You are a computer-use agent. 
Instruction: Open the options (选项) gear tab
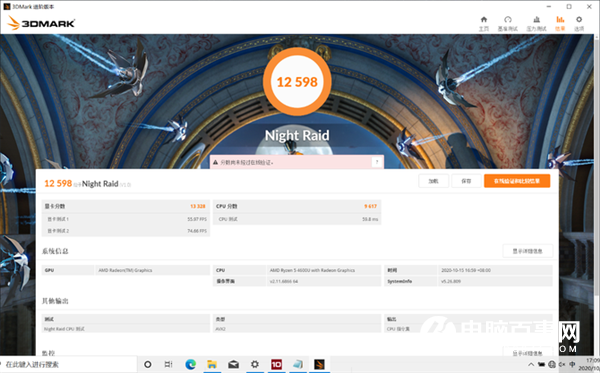coord(579,23)
